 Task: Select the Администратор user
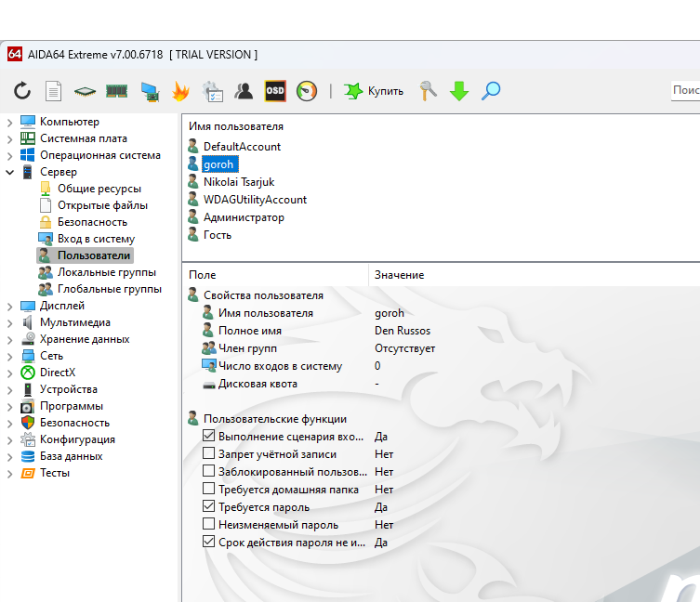pyautogui.click(x=244, y=217)
